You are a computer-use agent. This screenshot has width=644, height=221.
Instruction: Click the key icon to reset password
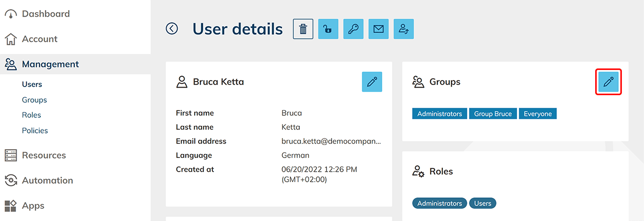[353, 29]
